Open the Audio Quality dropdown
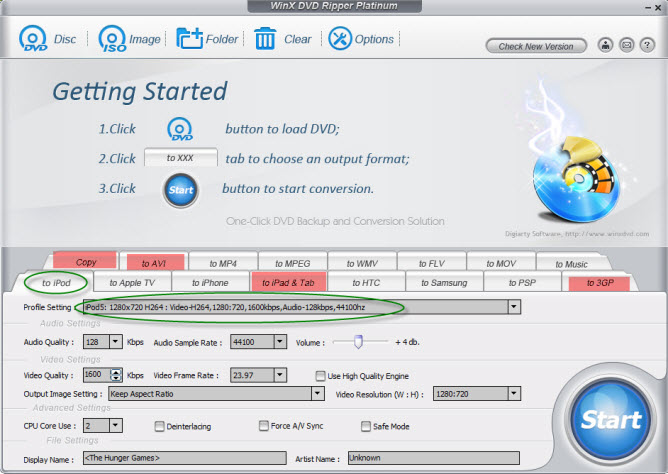The image size is (668, 474). (x=116, y=342)
